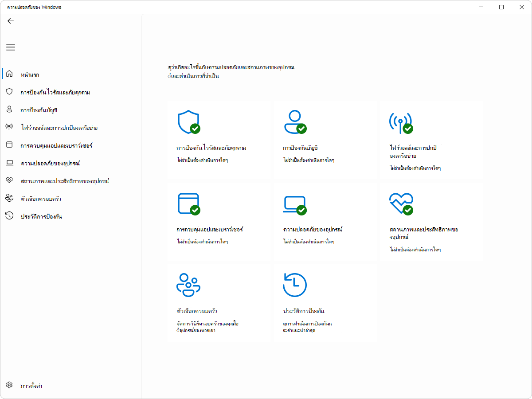The width and height of the screenshot is (532, 399).
Task: Click the firewall antenna icon in sidebar
Action: (x=9, y=127)
